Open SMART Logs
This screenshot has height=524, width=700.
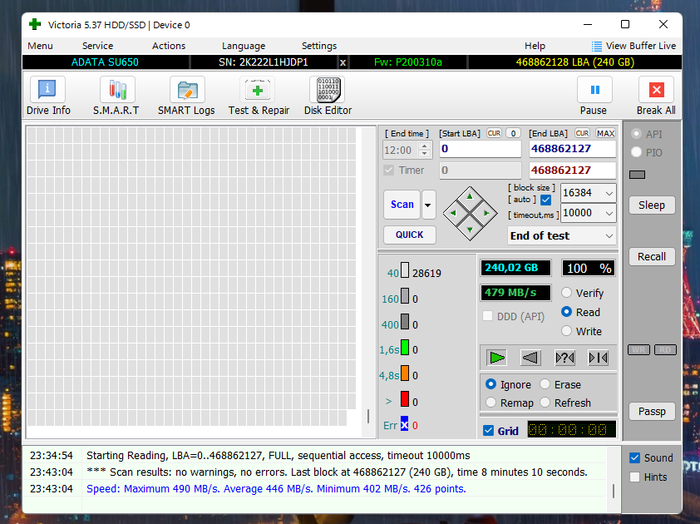tap(186, 97)
